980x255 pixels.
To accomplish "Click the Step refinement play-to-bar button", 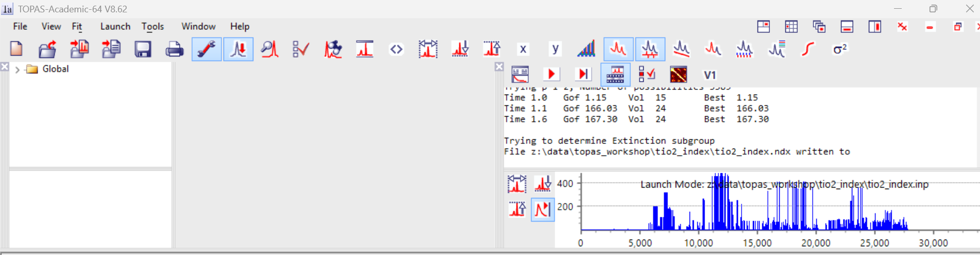I will tap(583, 75).
